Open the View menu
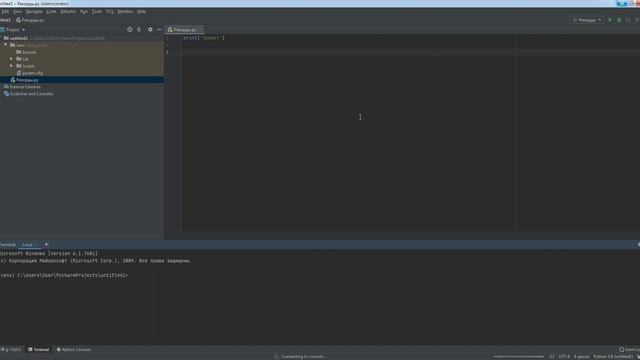 tap(18, 11)
